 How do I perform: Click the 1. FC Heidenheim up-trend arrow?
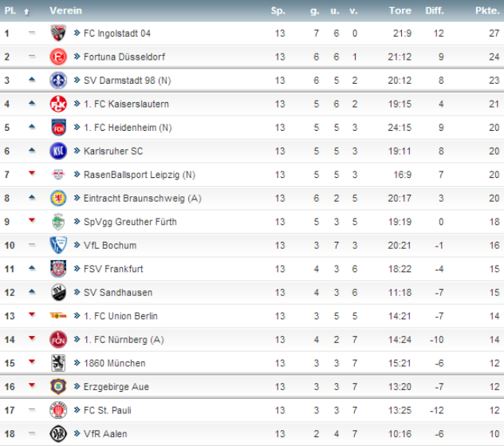click(32, 128)
